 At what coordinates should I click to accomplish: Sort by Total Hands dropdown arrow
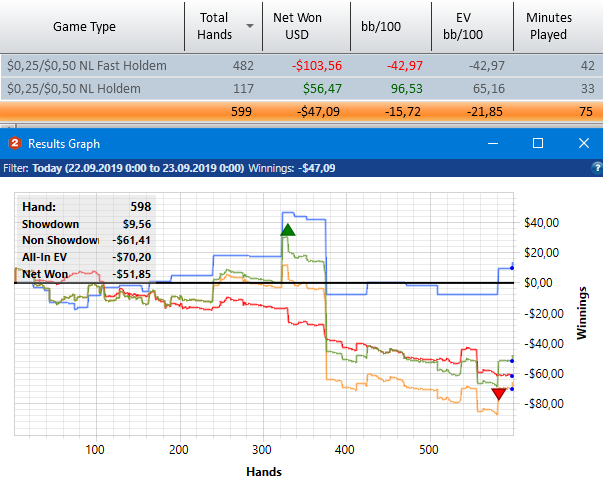[250, 26]
